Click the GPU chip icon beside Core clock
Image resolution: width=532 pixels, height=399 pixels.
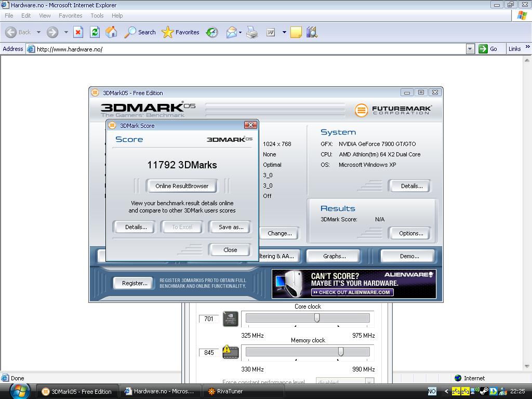230,319
